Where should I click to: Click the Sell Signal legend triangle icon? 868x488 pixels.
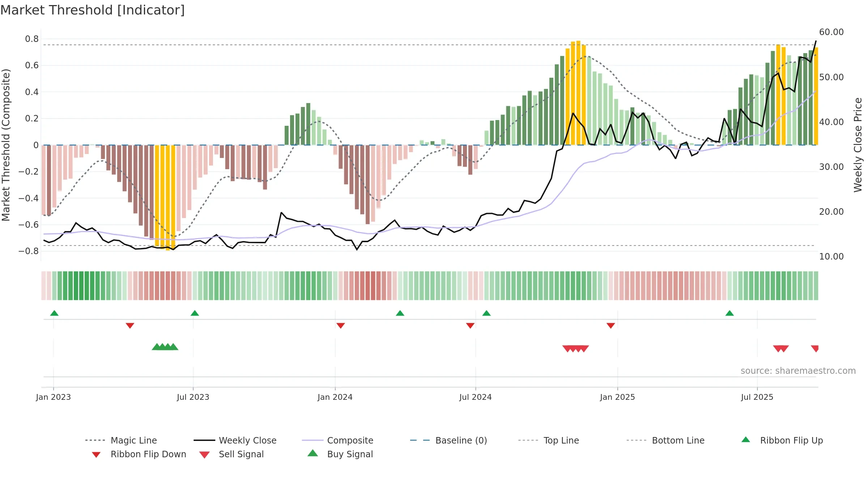[204, 455]
